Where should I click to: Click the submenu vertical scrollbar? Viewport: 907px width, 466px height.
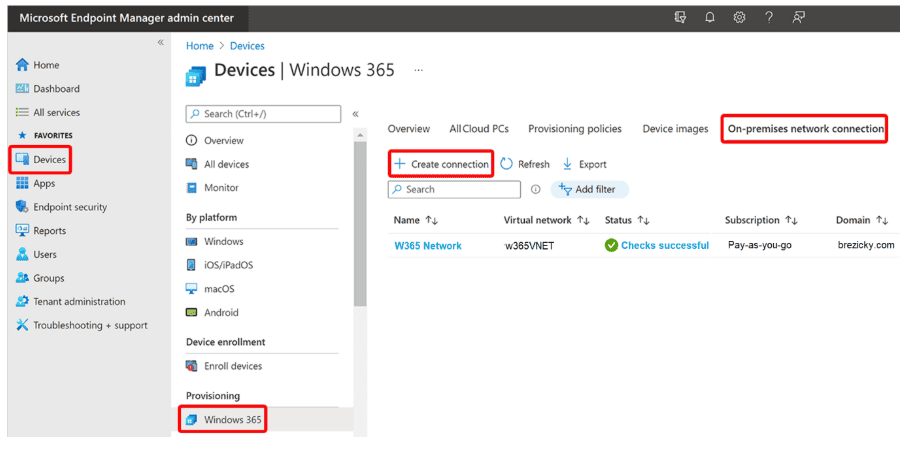(x=360, y=223)
